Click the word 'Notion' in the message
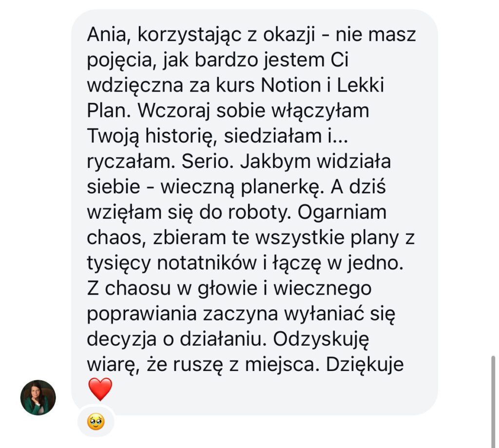 (x=291, y=85)
